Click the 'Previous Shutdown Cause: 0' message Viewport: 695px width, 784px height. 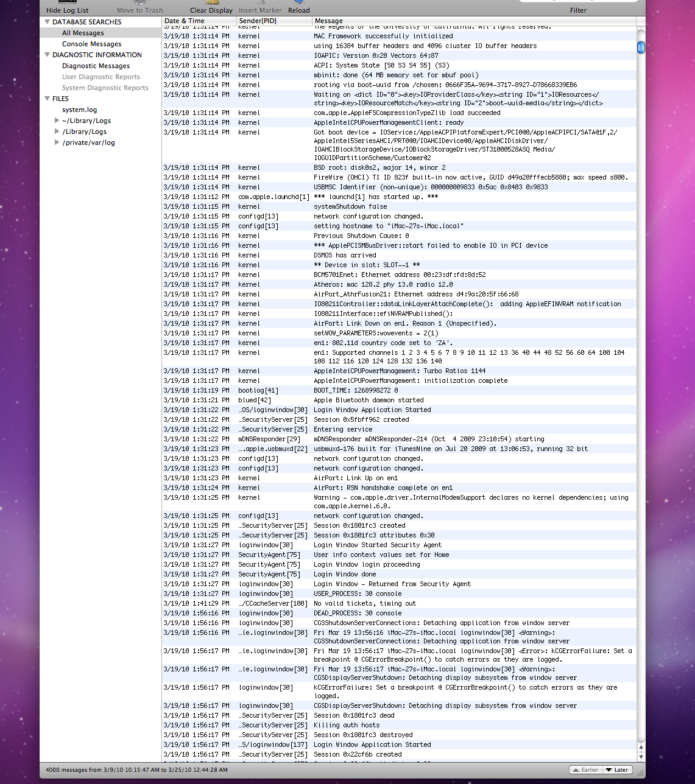point(361,236)
